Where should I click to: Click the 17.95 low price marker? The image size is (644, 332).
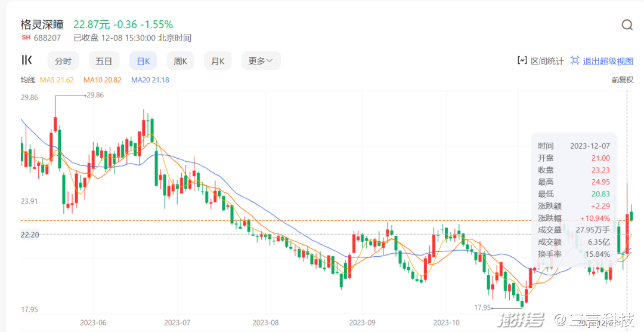coord(482,308)
